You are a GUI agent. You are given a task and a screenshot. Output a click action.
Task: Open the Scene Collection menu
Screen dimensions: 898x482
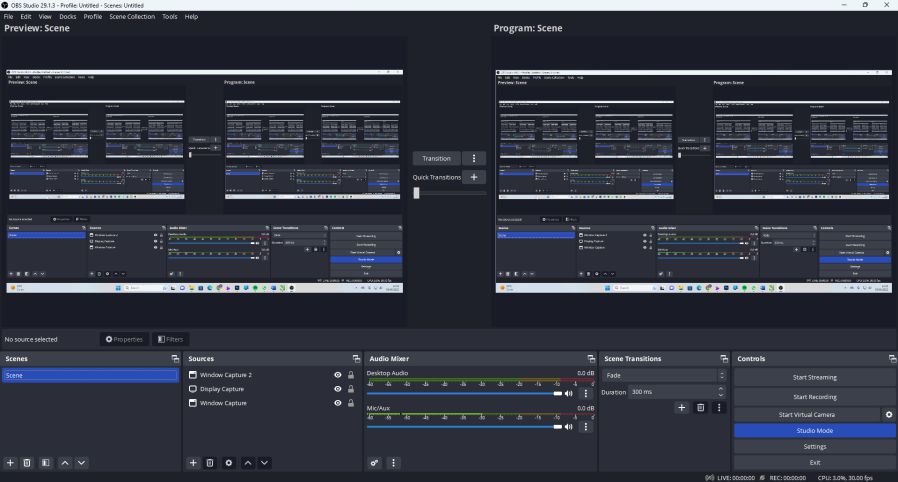pyautogui.click(x=132, y=17)
